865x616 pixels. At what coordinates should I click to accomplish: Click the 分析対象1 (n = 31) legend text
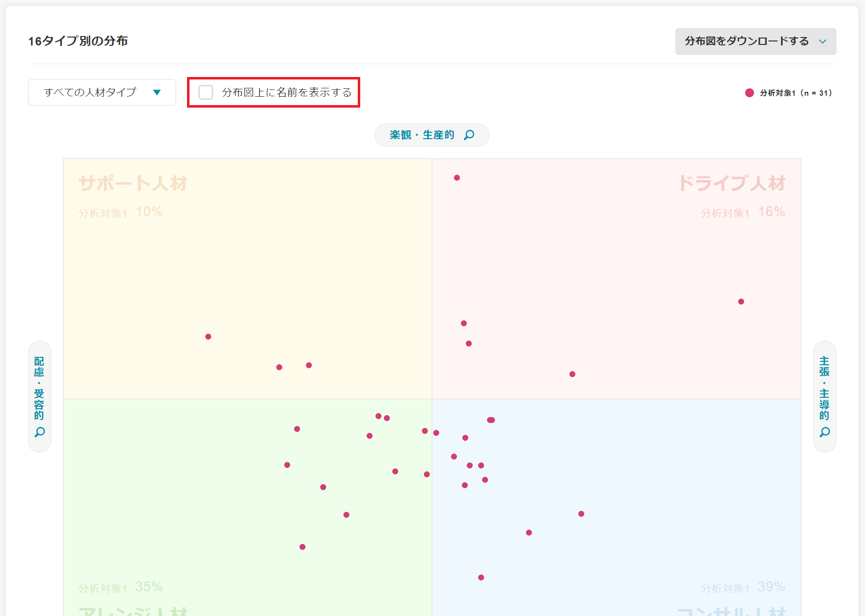point(795,93)
